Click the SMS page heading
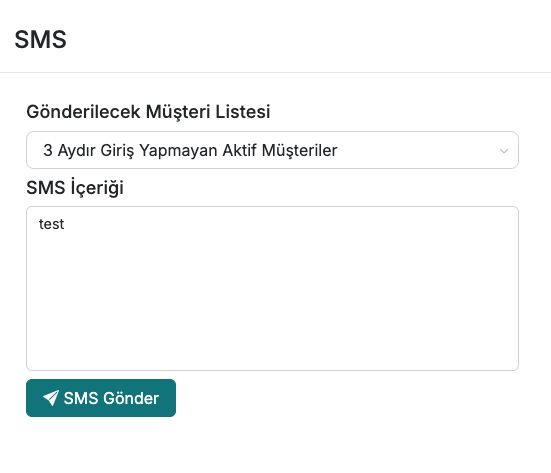The width and height of the screenshot is (551, 473). click(40, 39)
